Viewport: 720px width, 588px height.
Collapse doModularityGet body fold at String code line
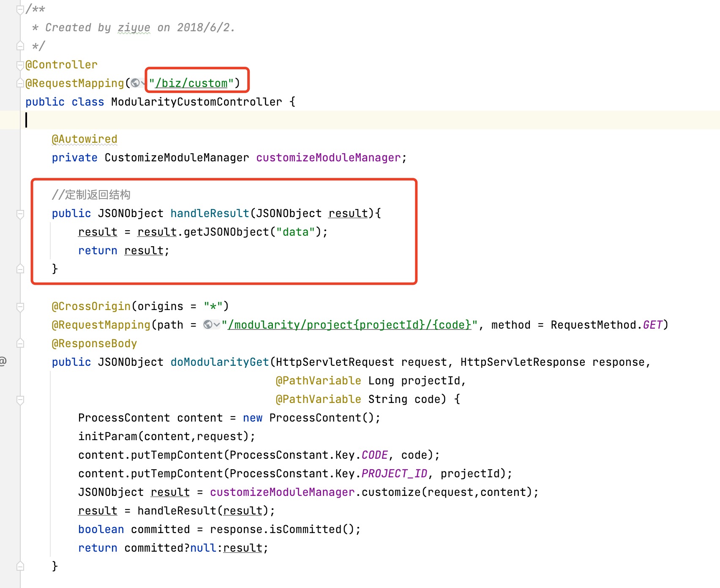[20, 400]
